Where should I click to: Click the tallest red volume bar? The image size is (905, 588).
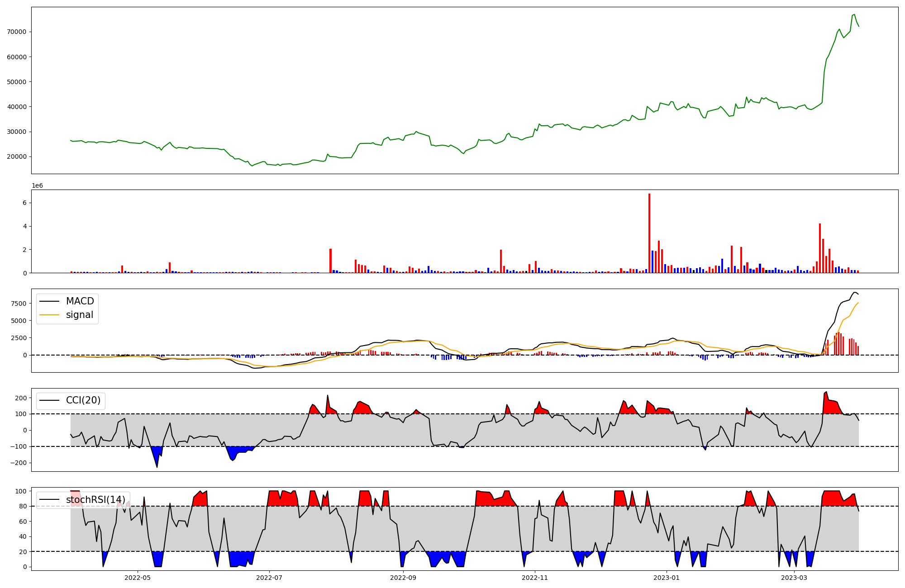click(649, 233)
